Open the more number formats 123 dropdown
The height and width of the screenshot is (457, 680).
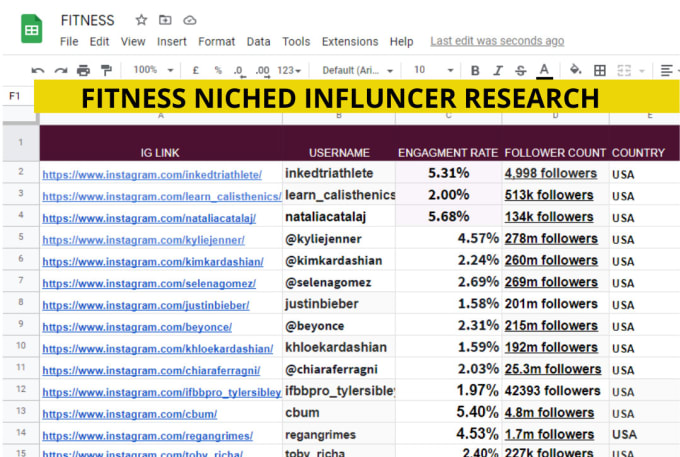tap(289, 70)
